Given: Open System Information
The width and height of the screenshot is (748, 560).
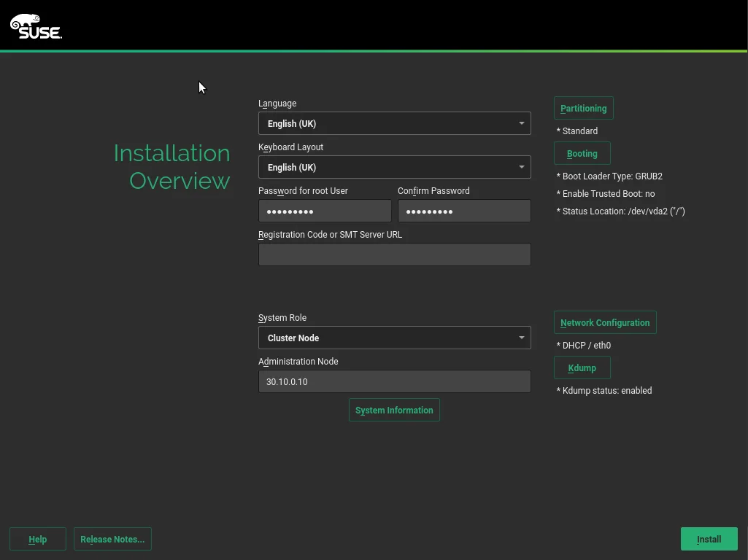Looking at the screenshot, I should (x=394, y=410).
